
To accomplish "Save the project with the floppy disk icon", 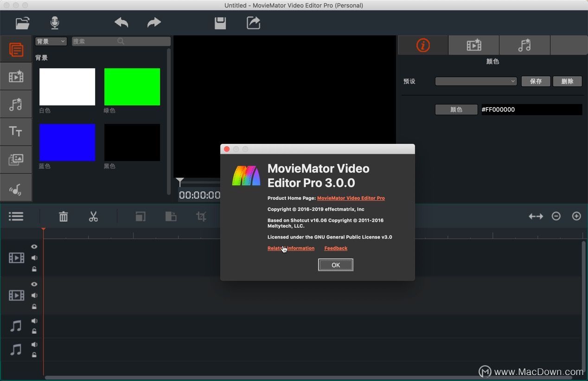I will click(220, 23).
